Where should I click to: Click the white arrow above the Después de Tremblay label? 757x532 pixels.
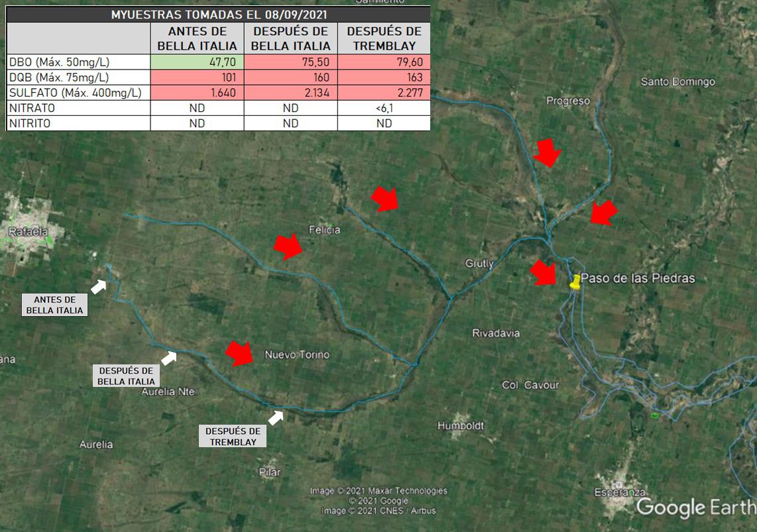coord(276,417)
